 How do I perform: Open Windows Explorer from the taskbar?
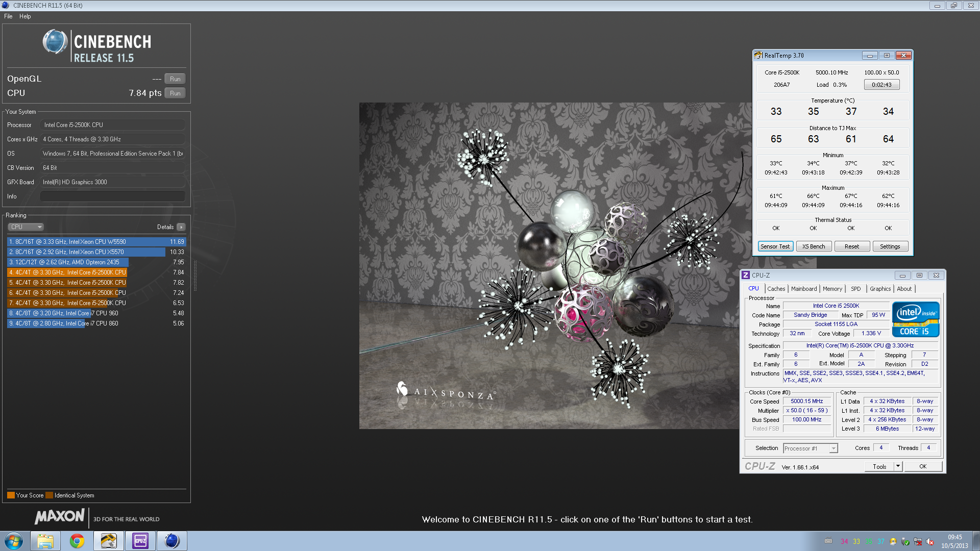(x=45, y=541)
